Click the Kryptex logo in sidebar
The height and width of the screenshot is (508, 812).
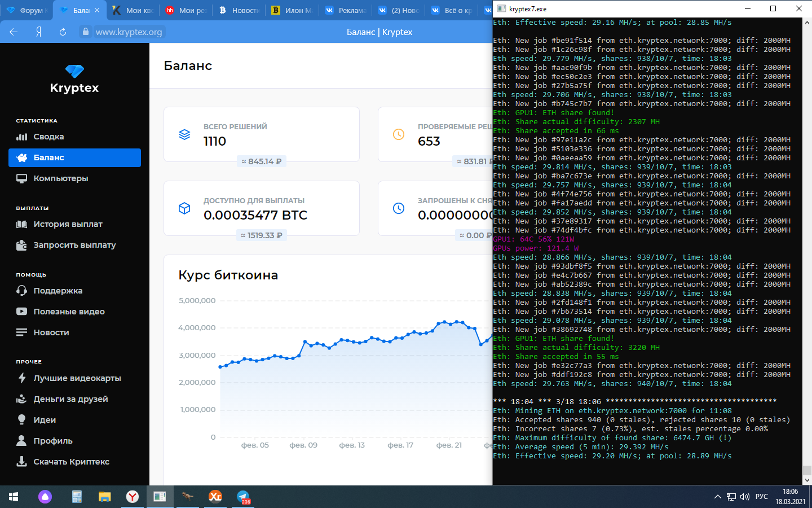click(x=74, y=80)
